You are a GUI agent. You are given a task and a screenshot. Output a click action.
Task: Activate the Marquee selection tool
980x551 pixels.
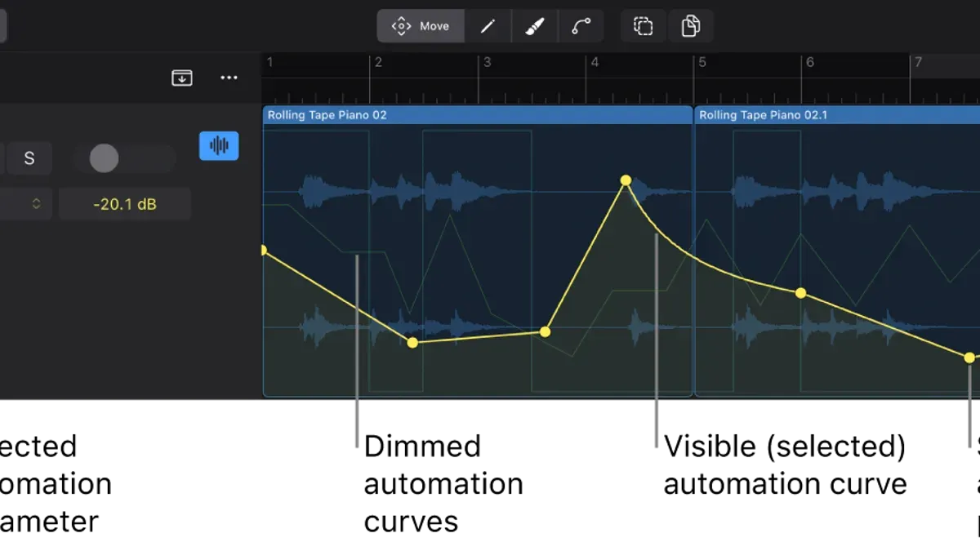tap(644, 26)
